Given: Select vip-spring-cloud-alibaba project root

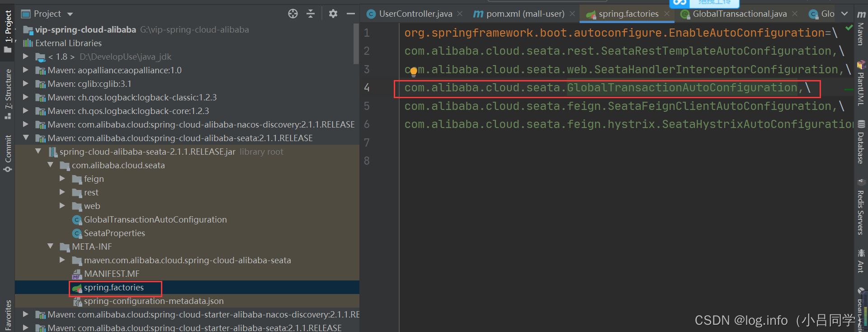Looking at the screenshot, I should (x=85, y=29).
